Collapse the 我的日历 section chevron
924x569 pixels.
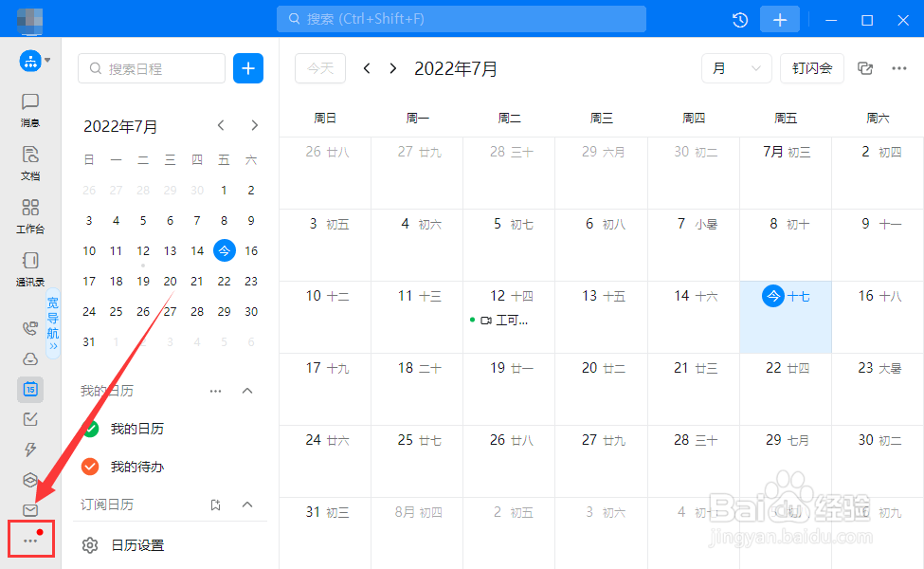point(247,391)
